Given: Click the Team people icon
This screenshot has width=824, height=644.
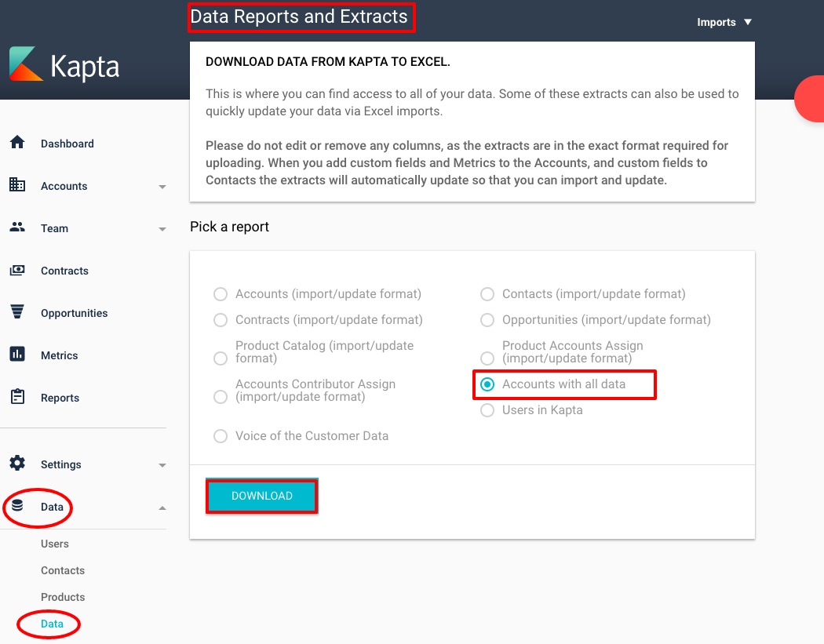Looking at the screenshot, I should pyautogui.click(x=17, y=227).
